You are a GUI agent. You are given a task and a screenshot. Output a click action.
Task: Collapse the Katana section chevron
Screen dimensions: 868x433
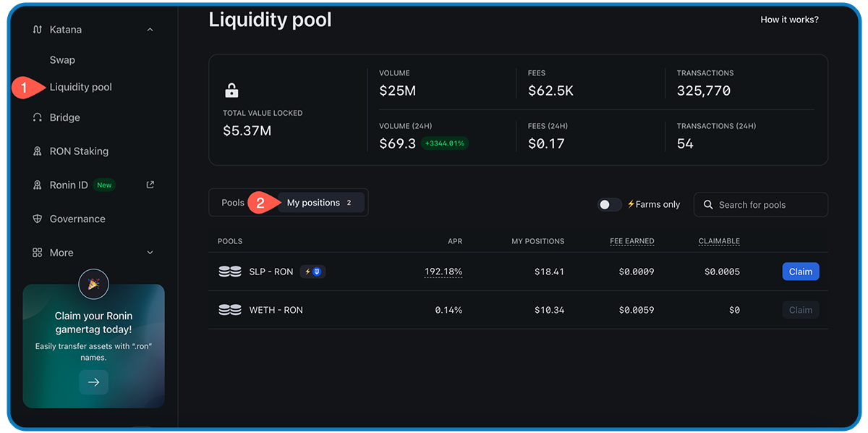click(150, 29)
